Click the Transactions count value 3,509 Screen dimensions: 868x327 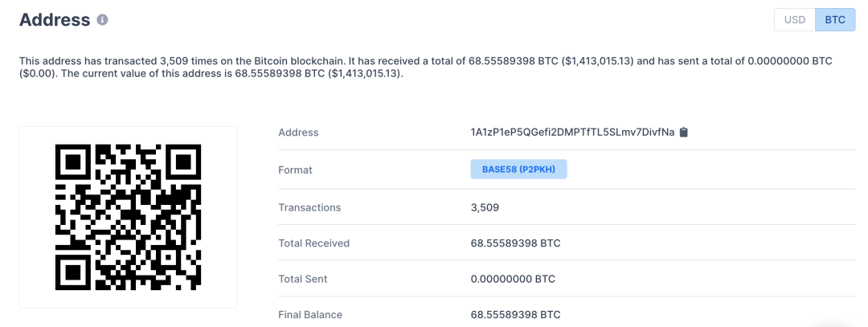tap(485, 207)
